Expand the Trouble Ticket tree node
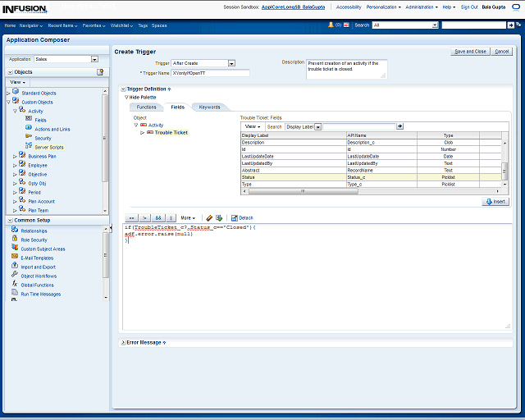This screenshot has width=525, height=420. point(143,132)
